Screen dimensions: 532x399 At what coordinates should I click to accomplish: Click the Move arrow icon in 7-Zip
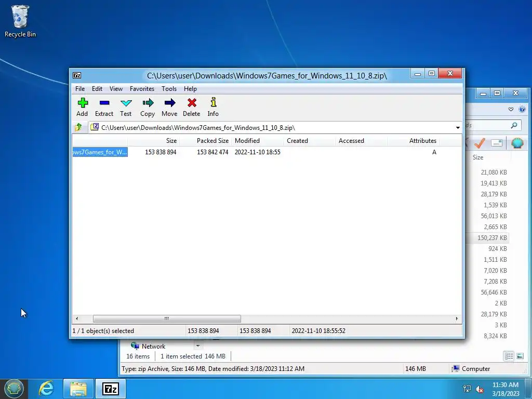tap(170, 102)
